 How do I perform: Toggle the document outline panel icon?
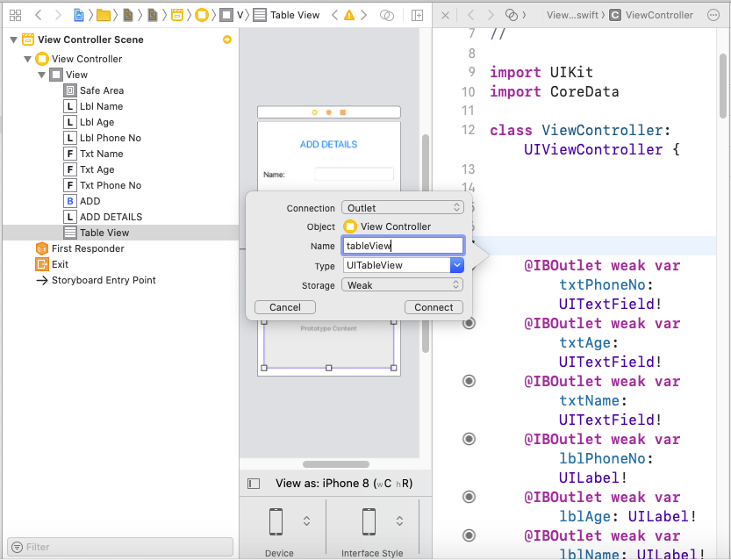[x=254, y=483]
